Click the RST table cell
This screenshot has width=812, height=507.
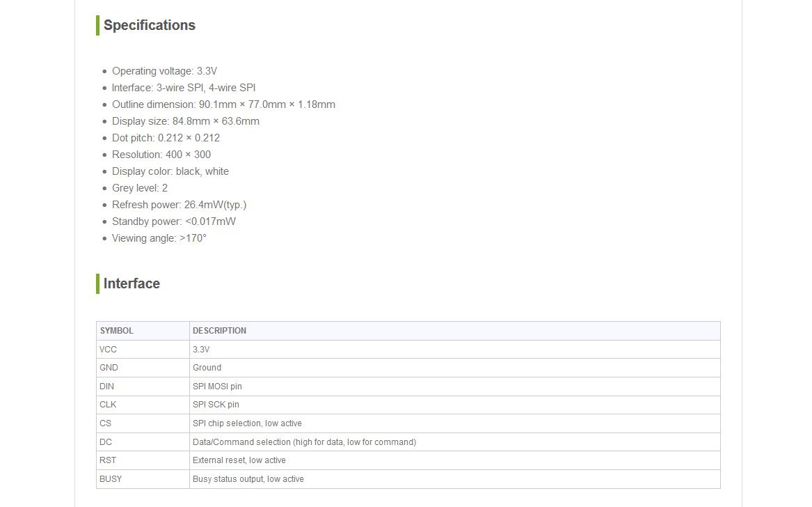pyautogui.click(x=143, y=460)
